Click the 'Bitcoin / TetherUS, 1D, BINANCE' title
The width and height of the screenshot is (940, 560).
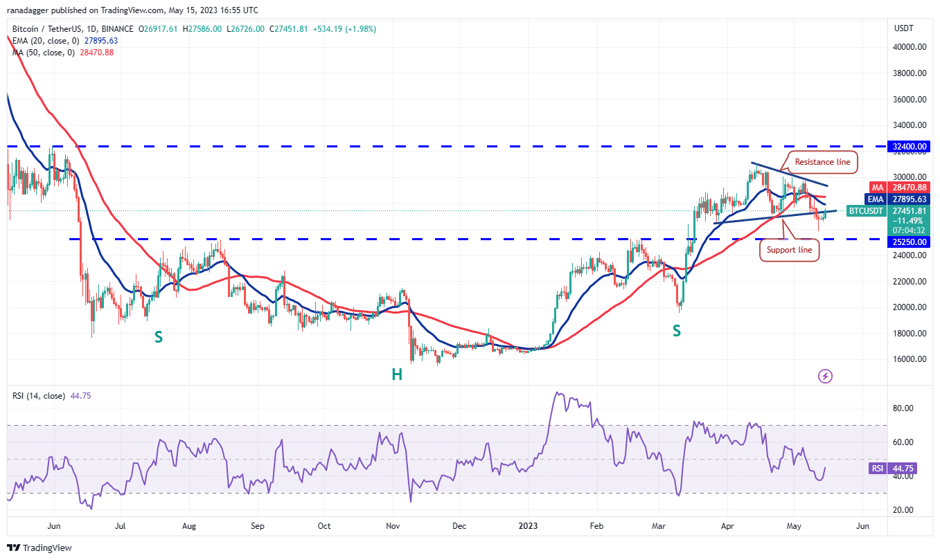[x=74, y=29]
